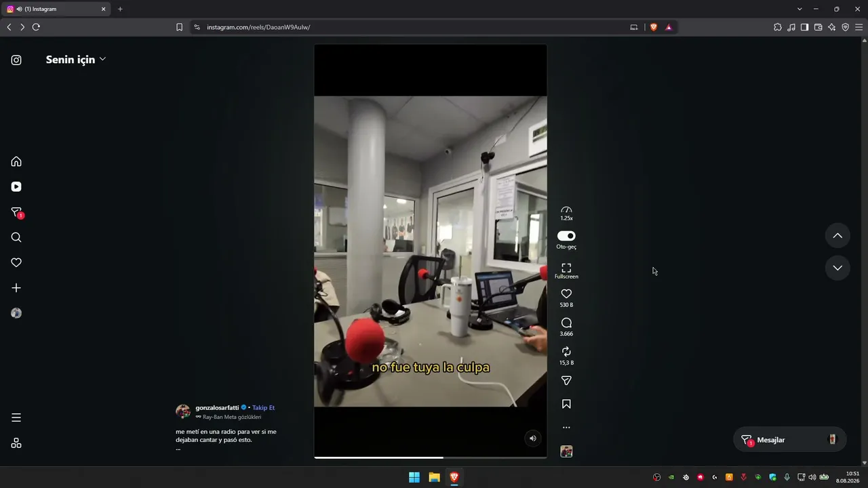Create a new post with the plus icon

coord(16,288)
